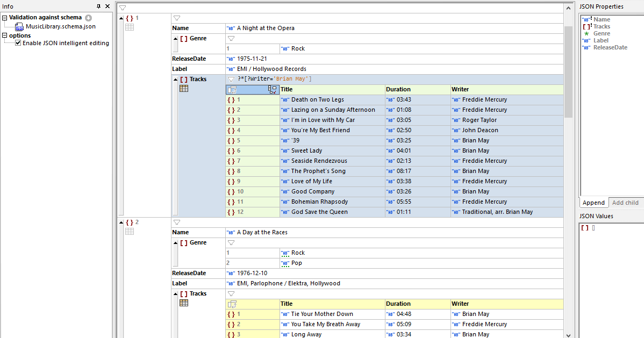
Task: Click the table options icon left of Title header
Action: 232,90
